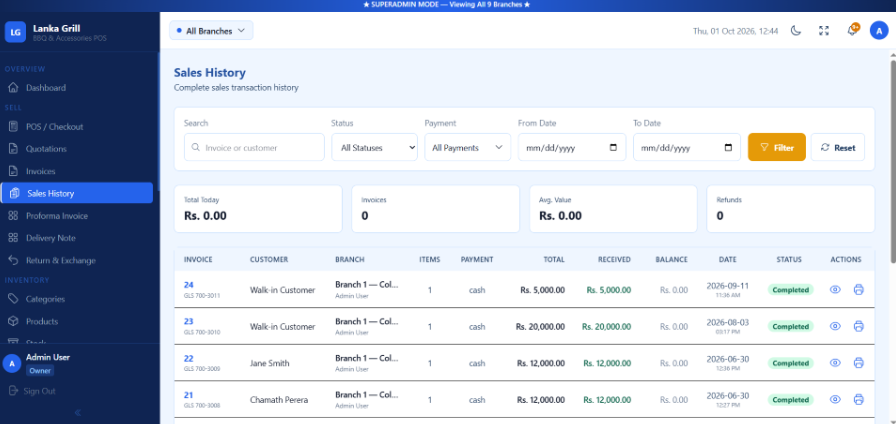Open calendar picker in To Date
This screenshot has width=896, height=424.
(x=728, y=147)
